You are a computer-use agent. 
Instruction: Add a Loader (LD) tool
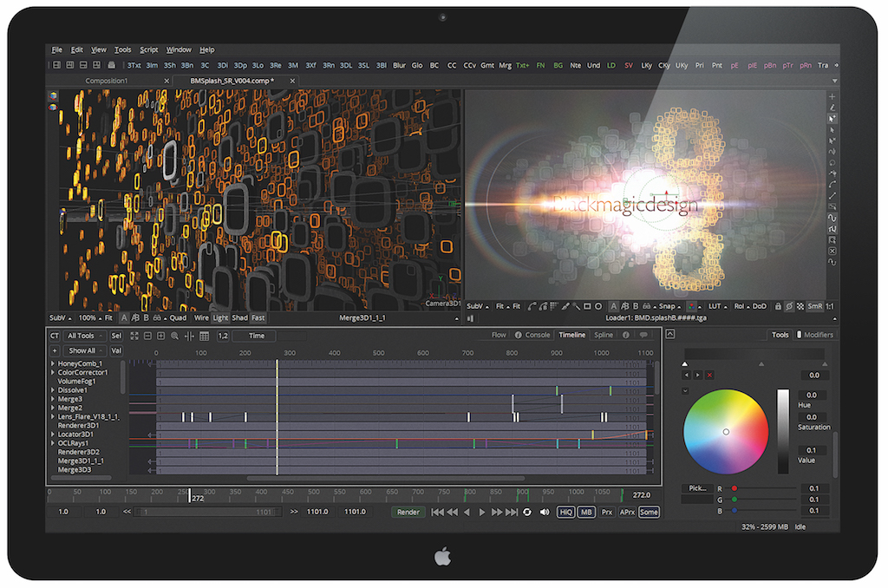[611, 65]
